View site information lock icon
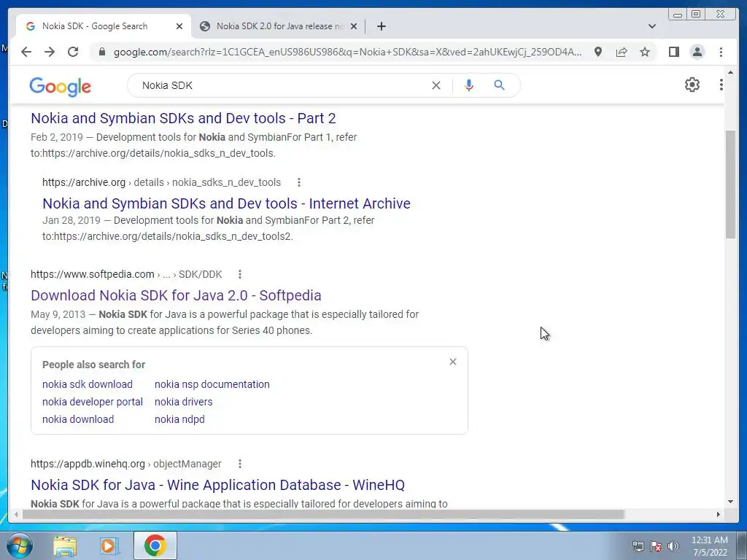This screenshot has height=560, width=747. click(x=101, y=52)
